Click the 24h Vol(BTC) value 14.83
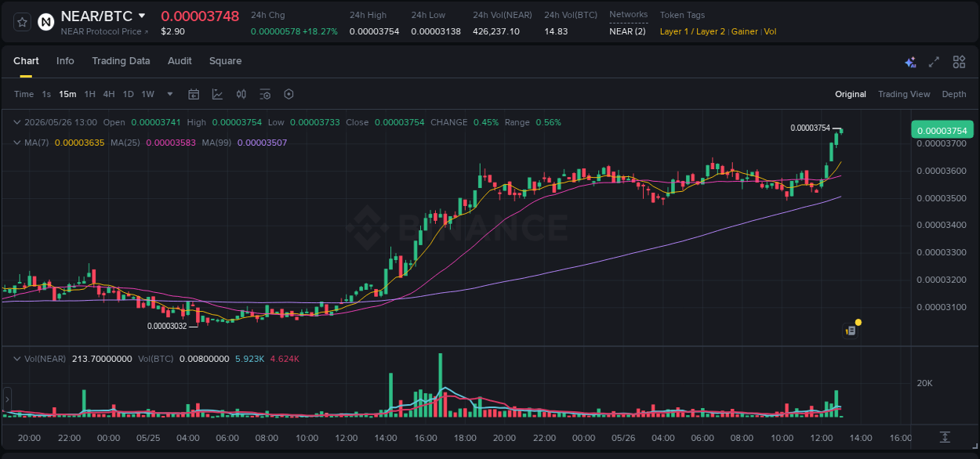 click(556, 31)
